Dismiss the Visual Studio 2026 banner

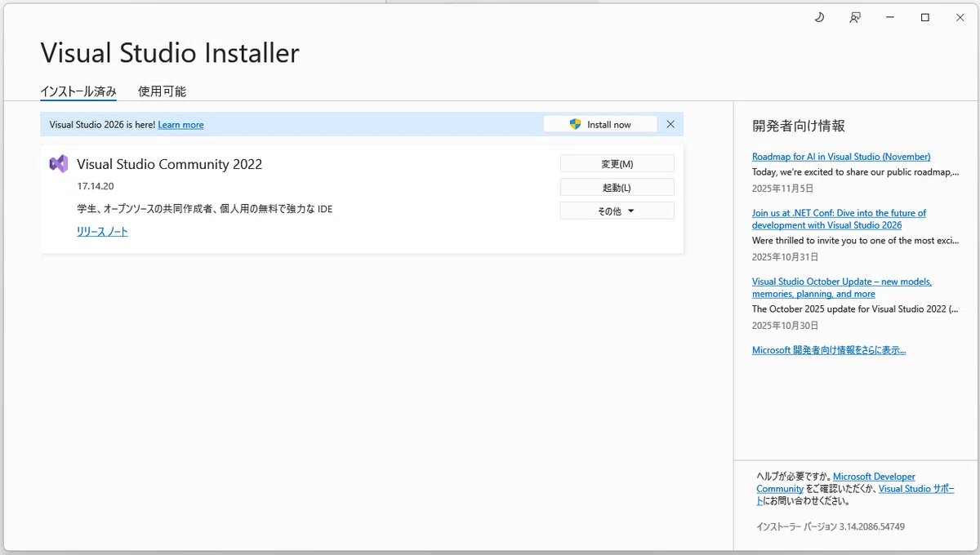click(670, 124)
